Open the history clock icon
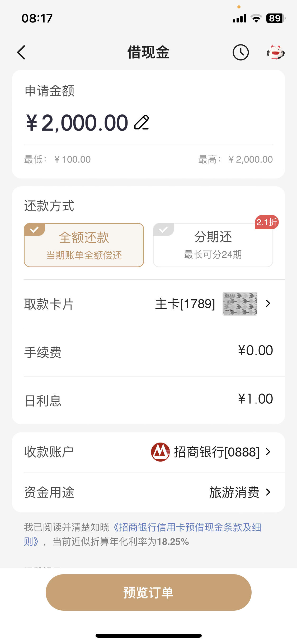 (241, 52)
